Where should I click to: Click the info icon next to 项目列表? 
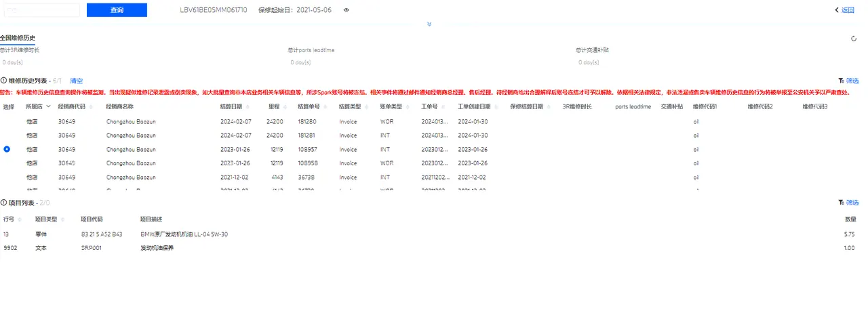[x=3, y=203]
